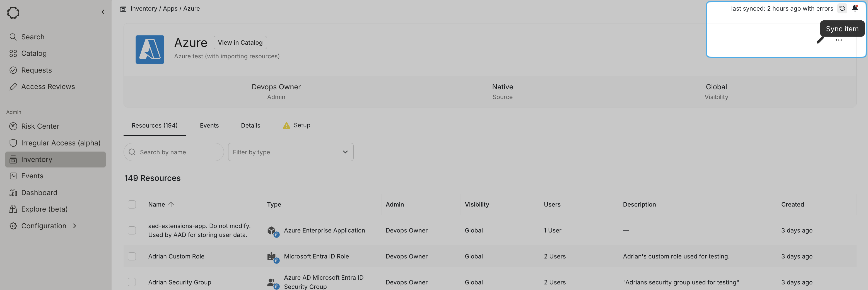Focus the Search by name field
Image resolution: width=868 pixels, height=290 pixels.
coord(173,152)
